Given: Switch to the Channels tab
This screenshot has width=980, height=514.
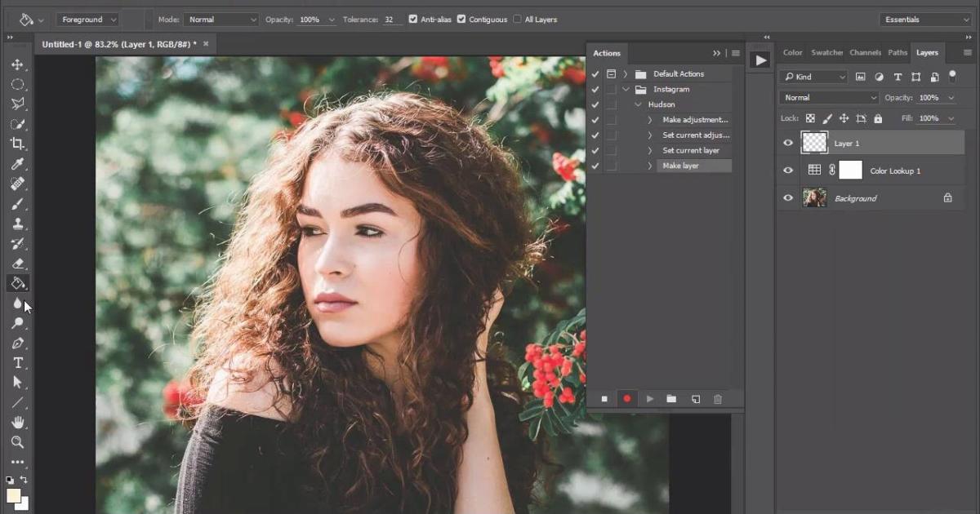Looking at the screenshot, I should click(865, 52).
